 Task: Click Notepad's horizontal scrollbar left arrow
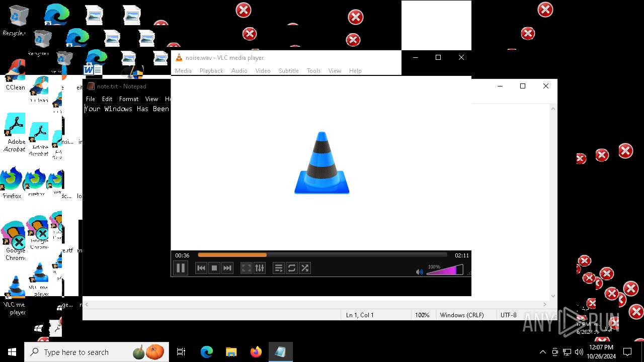pos(87,304)
